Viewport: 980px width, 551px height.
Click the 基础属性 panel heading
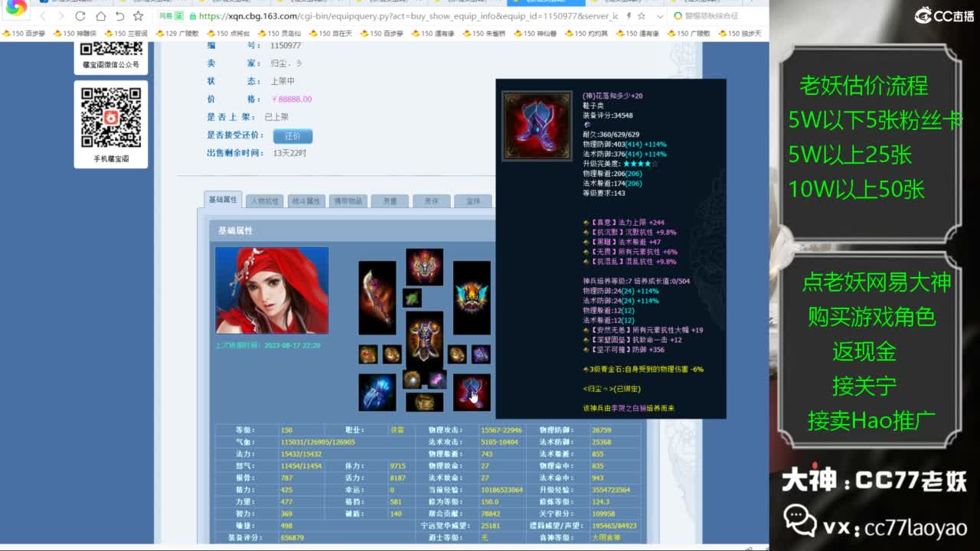pyautogui.click(x=235, y=230)
